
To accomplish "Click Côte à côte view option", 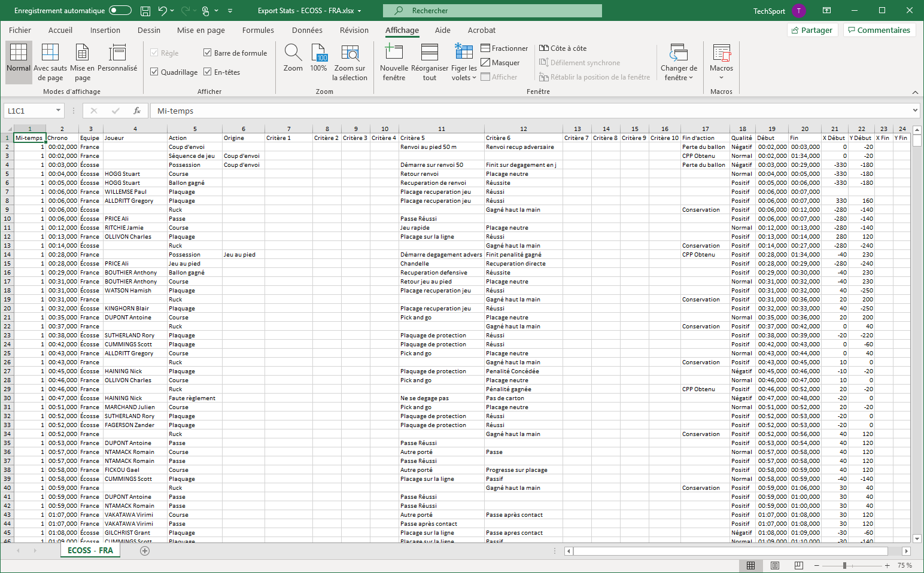I will tap(563, 48).
